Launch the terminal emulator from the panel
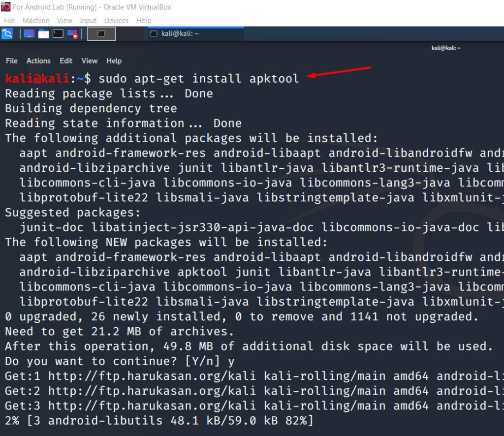 click(x=58, y=34)
